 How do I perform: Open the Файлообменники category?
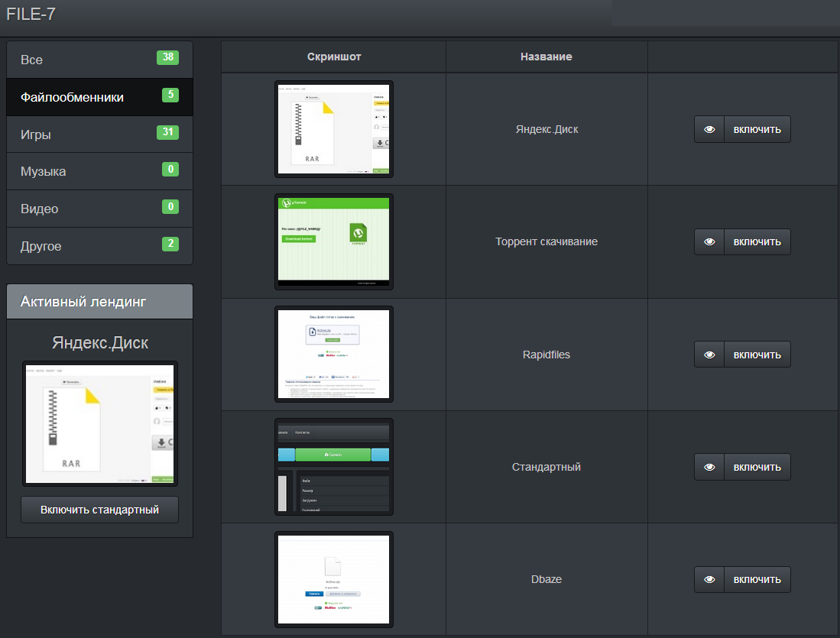tap(99, 97)
